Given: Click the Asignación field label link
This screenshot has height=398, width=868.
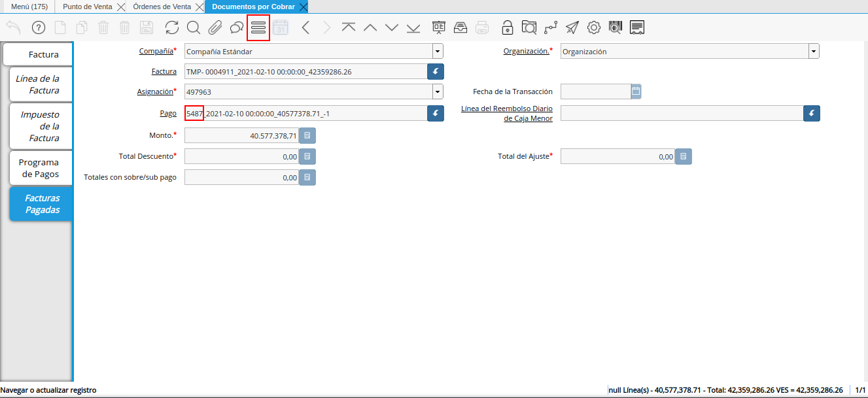Looking at the screenshot, I should [x=156, y=91].
